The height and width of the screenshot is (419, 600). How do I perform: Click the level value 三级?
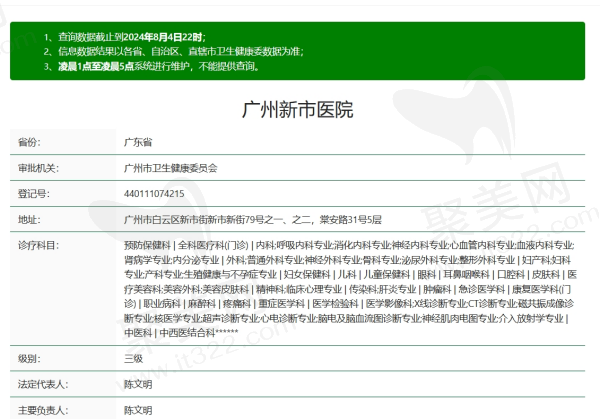point(133,359)
